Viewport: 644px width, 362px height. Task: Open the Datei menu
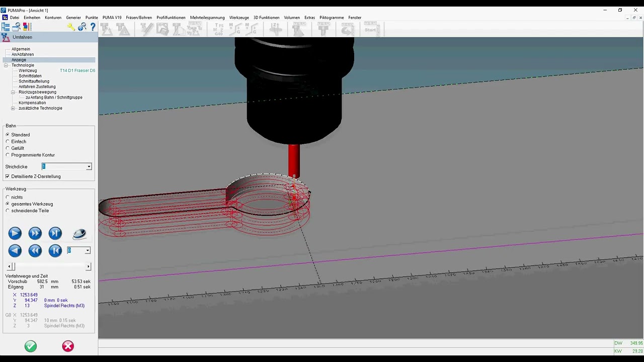point(15,18)
